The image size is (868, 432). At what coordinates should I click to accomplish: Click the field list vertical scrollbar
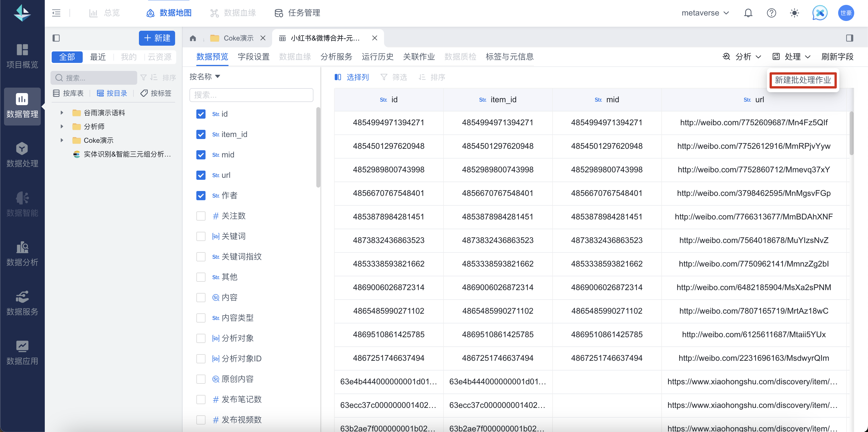click(318, 147)
